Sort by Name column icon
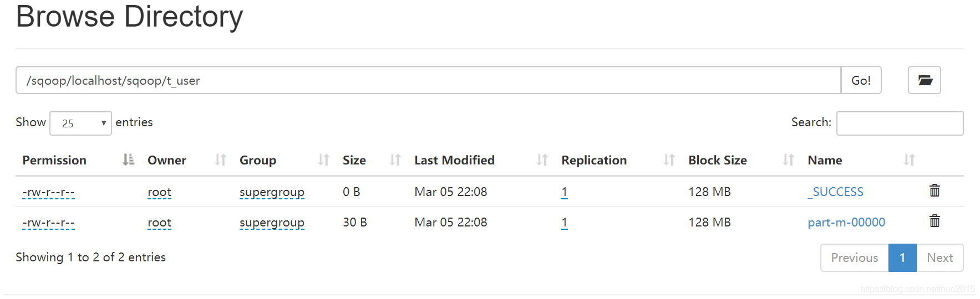 [x=909, y=160]
